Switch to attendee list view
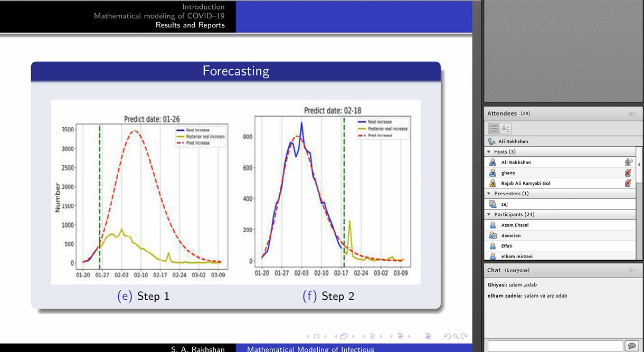Image resolution: width=644 pixels, height=352 pixels. click(x=493, y=128)
